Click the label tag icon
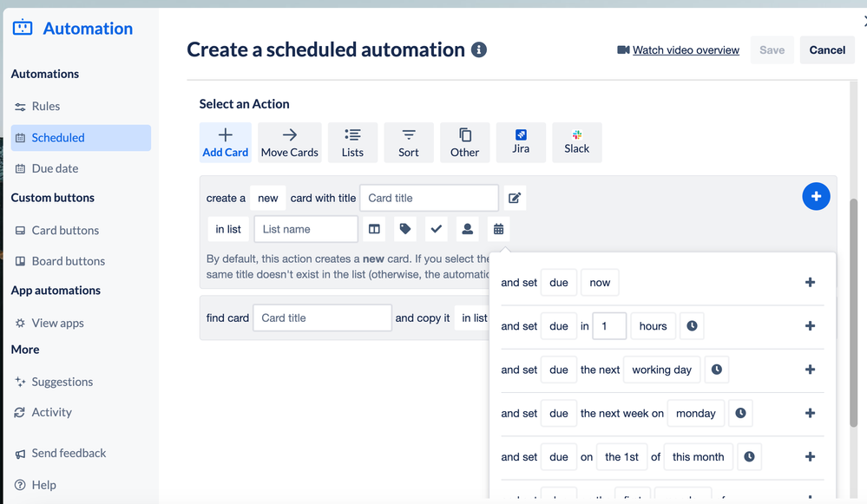 tap(405, 229)
